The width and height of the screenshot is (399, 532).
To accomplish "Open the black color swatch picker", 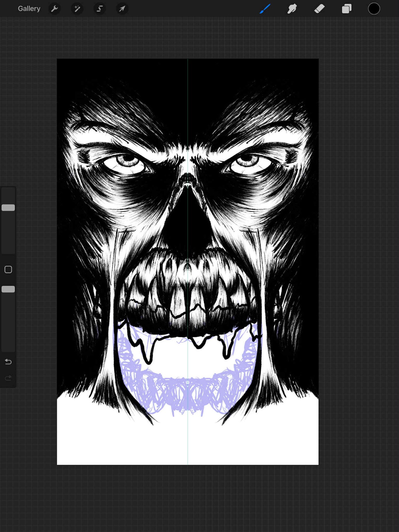I will pos(374,9).
